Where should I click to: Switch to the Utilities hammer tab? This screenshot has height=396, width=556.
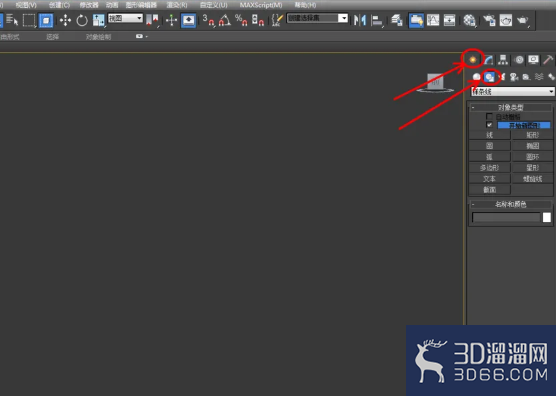(x=548, y=60)
